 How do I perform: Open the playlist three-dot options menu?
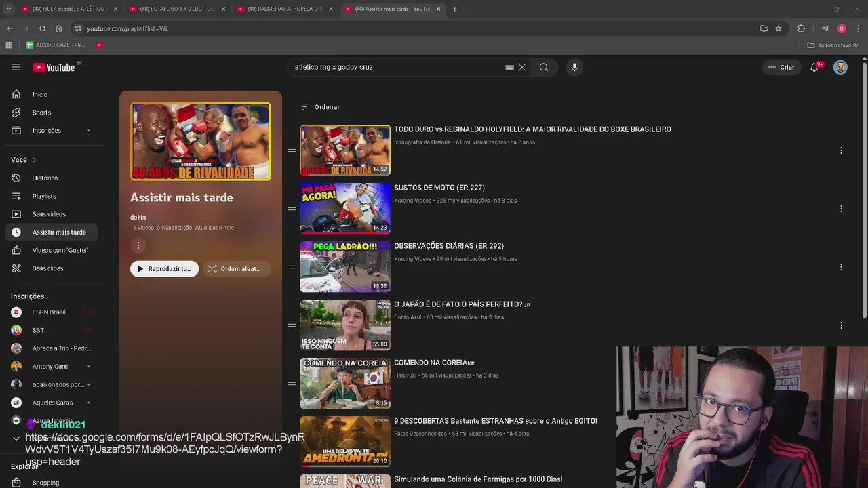point(138,245)
